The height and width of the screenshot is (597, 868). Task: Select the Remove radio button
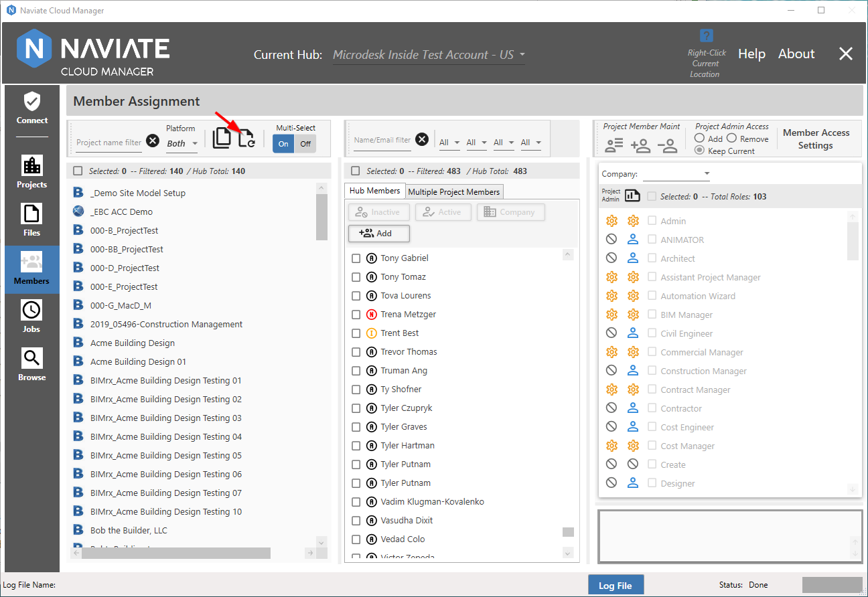(732, 139)
